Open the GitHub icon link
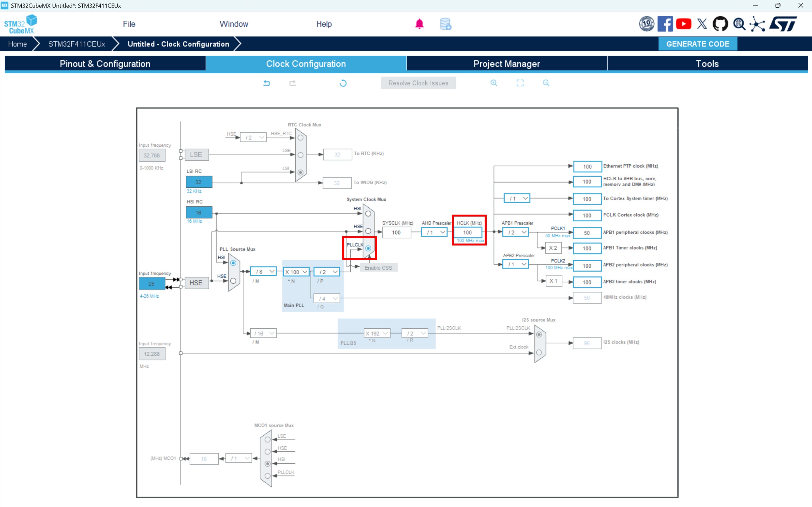This screenshot has width=812, height=507. 720,24
